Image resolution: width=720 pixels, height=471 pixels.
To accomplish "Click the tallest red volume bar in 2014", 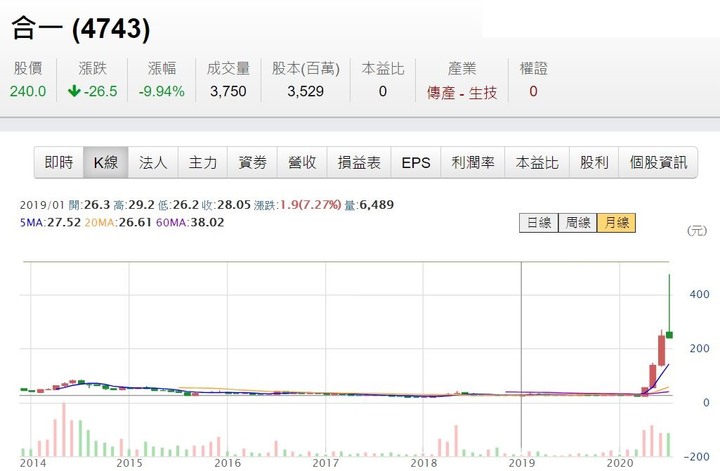I will click(x=64, y=429).
